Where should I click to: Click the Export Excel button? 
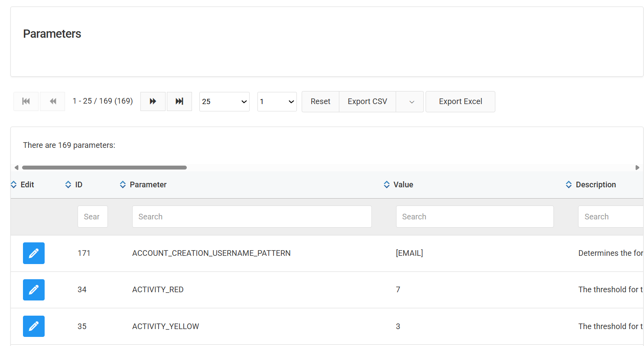tap(460, 101)
